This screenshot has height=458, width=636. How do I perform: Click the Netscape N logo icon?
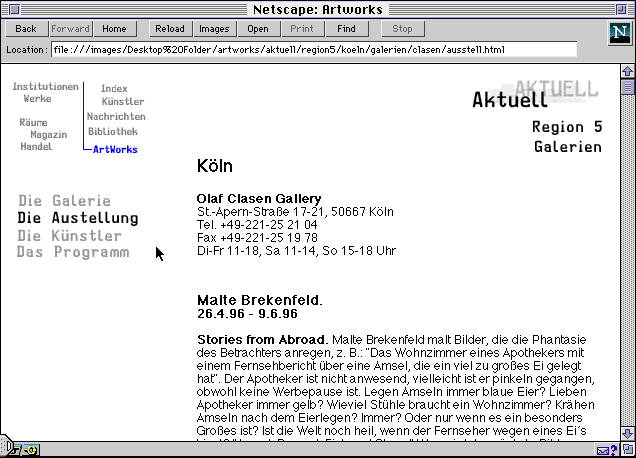[x=620, y=32]
